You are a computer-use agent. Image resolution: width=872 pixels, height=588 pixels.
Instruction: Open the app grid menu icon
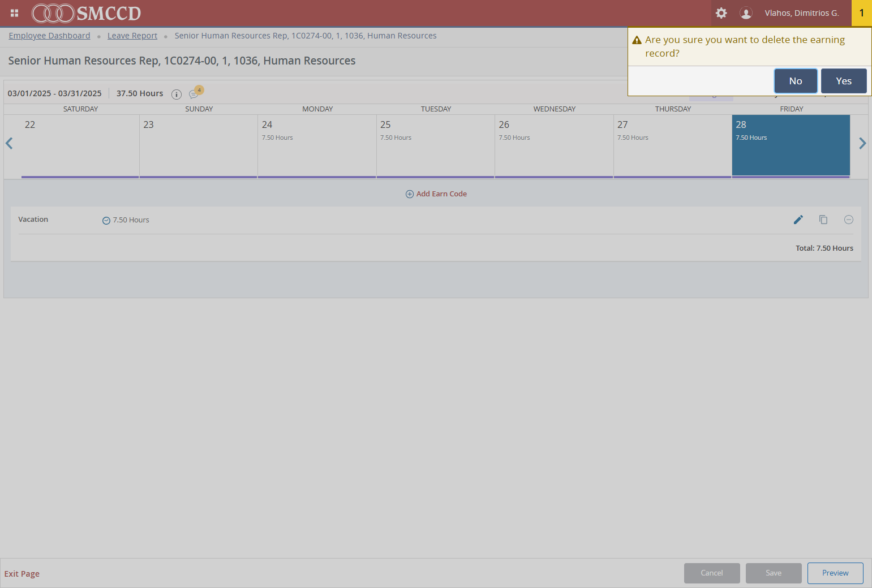click(x=15, y=13)
